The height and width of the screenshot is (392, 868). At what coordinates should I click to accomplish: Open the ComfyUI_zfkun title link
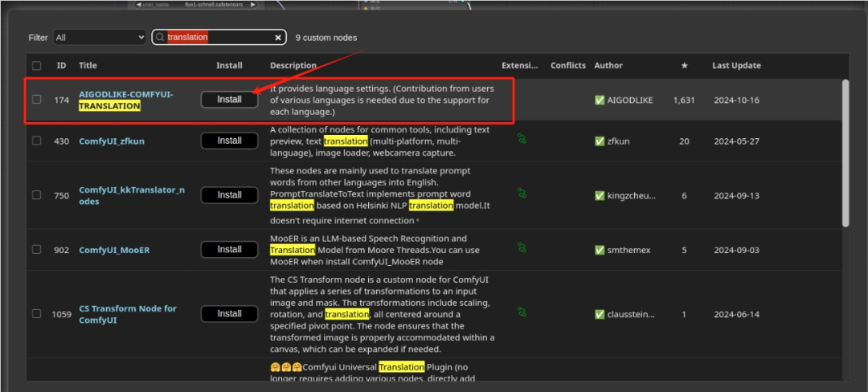(112, 141)
